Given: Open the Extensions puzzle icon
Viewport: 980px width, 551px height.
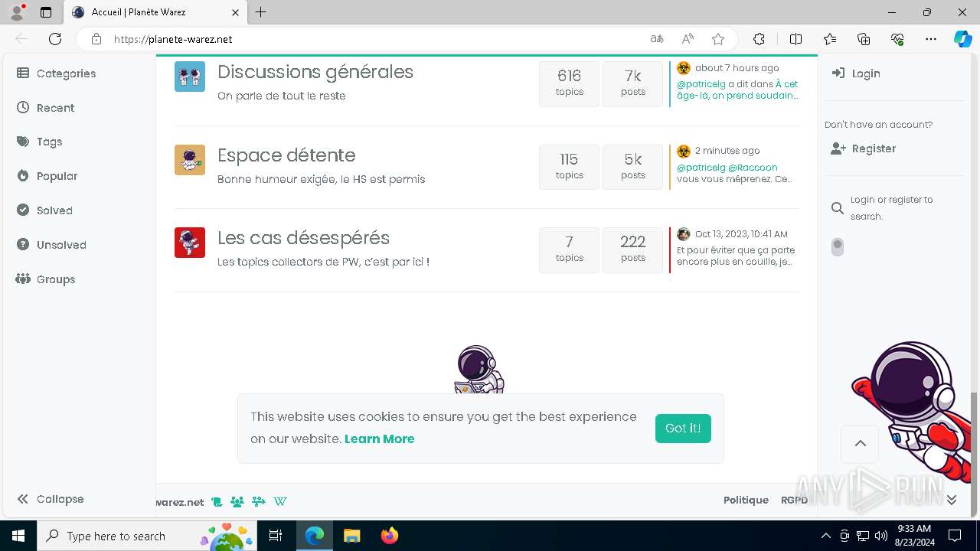Looking at the screenshot, I should pyautogui.click(x=759, y=39).
